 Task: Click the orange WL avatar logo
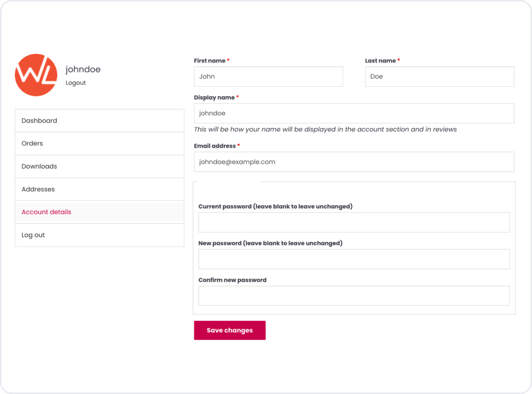[x=36, y=75]
